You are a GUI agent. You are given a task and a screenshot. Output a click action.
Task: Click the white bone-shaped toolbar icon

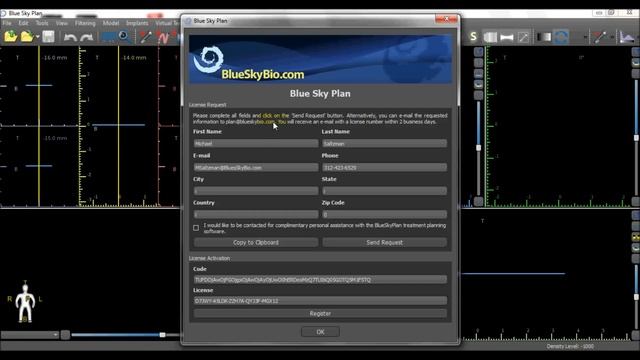click(507, 38)
